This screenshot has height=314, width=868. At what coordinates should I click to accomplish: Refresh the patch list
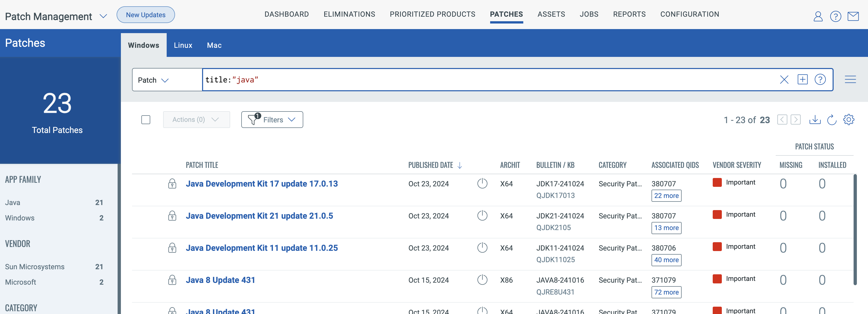pyautogui.click(x=832, y=120)
